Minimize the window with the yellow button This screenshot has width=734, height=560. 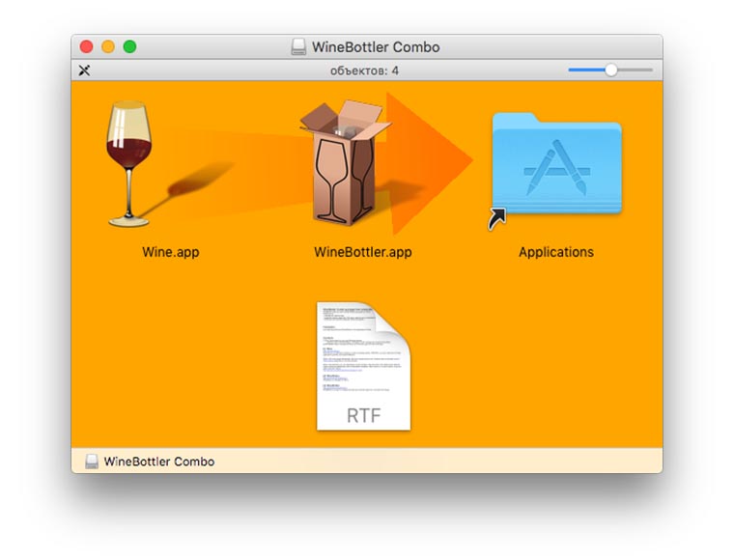[x=108, y=46]
